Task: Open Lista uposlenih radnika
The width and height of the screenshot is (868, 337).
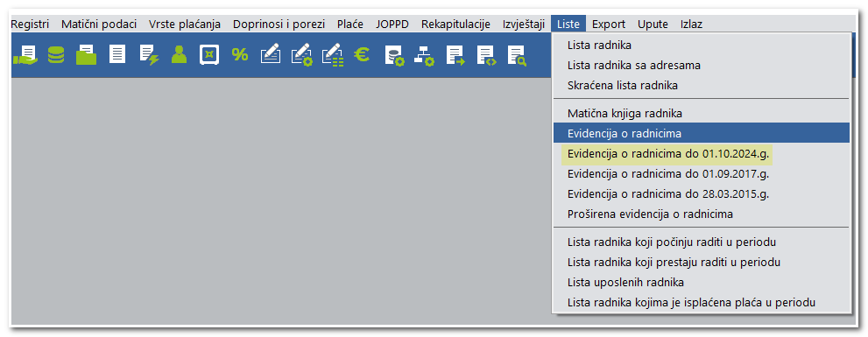Action: pos(701,282)
